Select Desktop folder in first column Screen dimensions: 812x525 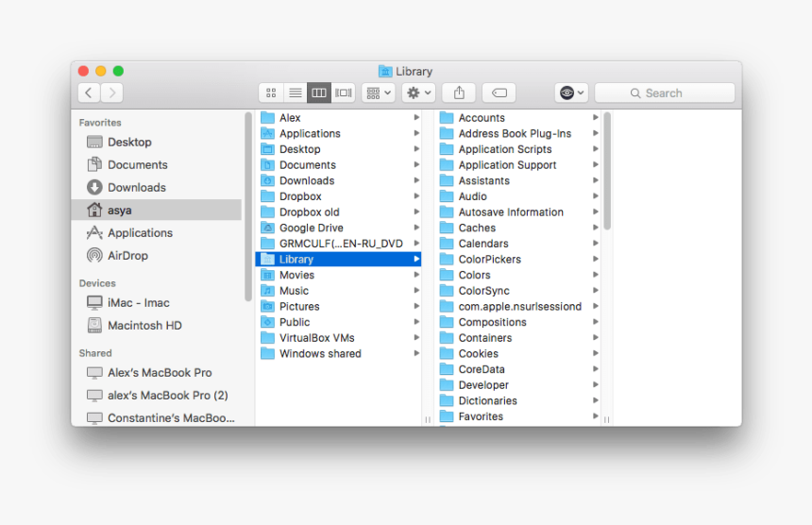pyautogui.click(x=338, y=149)
